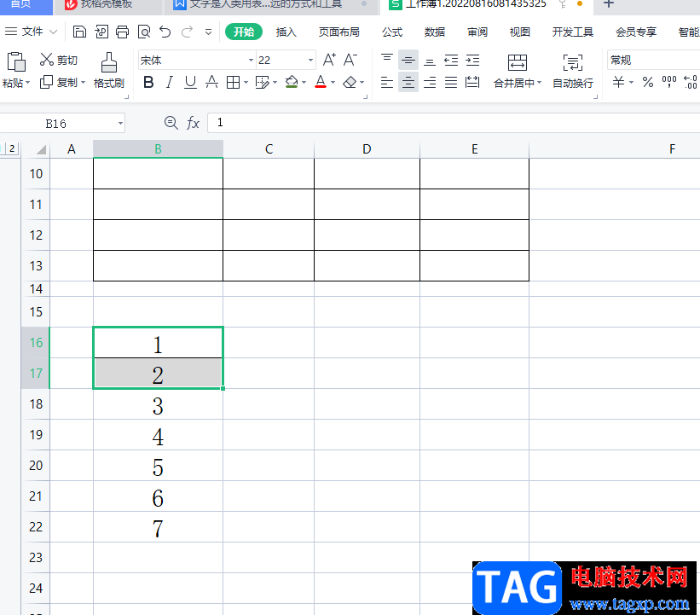Cut the selected cells
The width and height of the screenshot is (700, 615).
(59, 60)
